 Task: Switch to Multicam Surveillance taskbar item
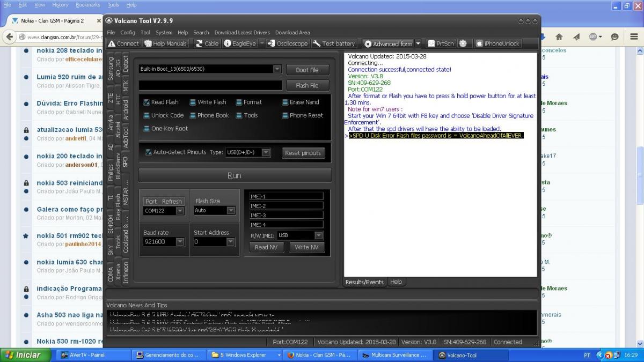[x=395, y=355]
